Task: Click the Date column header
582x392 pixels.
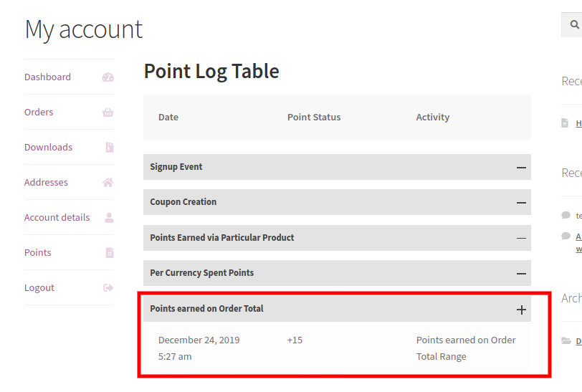Action: [168, 118]
